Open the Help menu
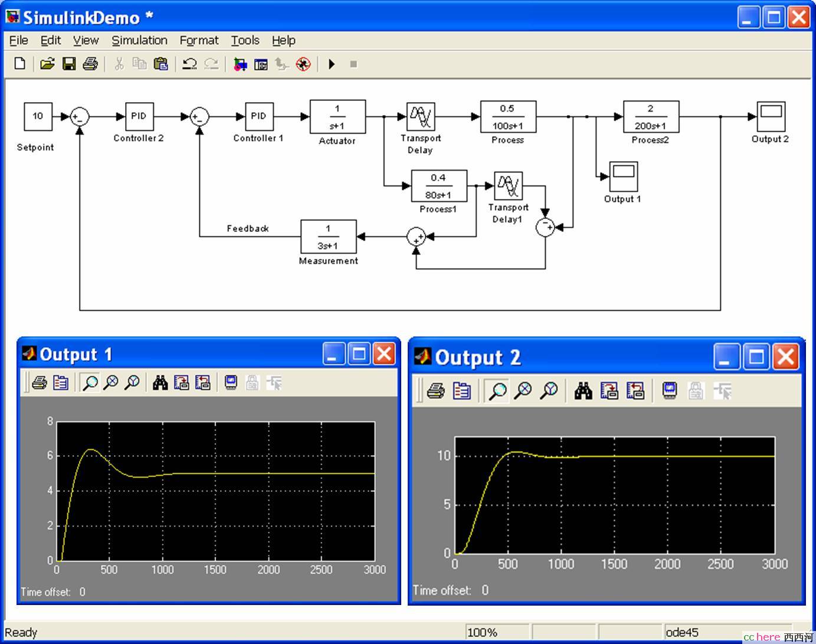 (284, 40)
